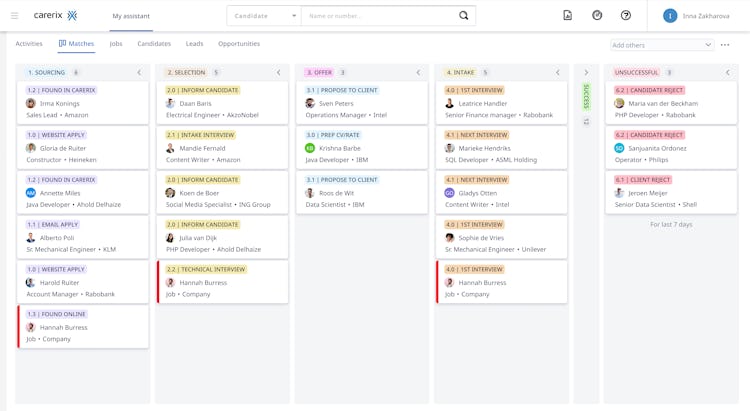Select the Leads tab
Image resolution: width=750 pixels, height=411 pixels.
(x=194, y=44)
